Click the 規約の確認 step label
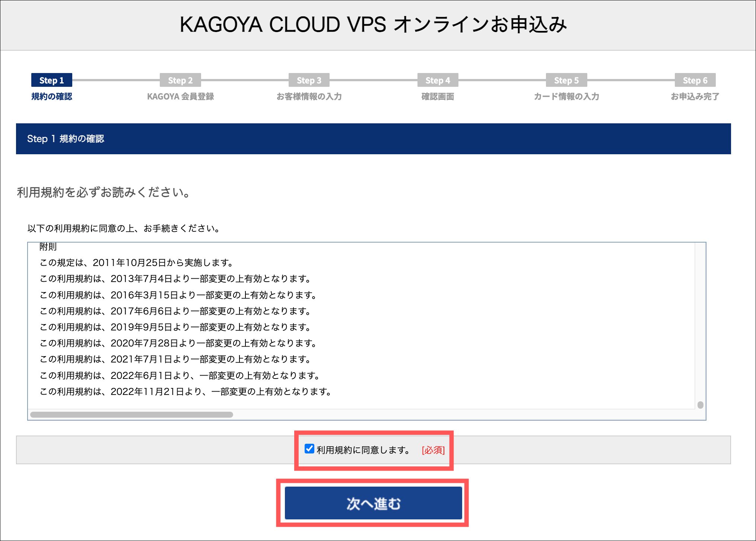The height and width of the screenshot is (541, 756). 52,97
